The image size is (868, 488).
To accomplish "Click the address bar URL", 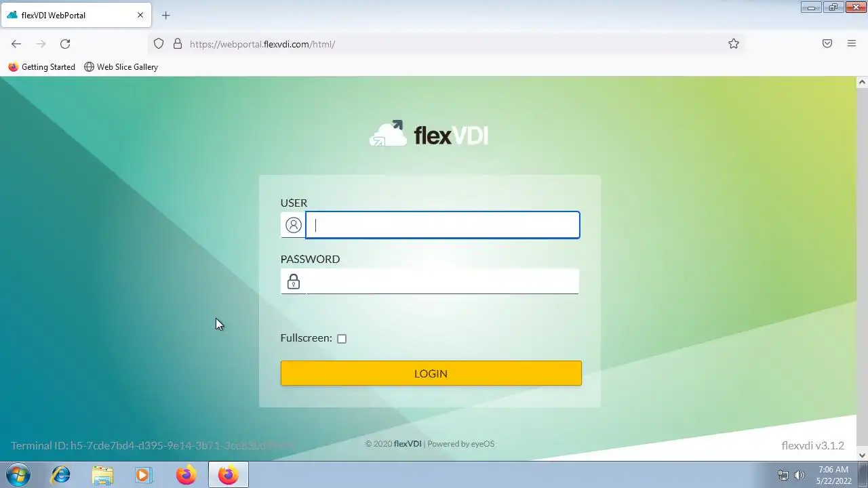I will [262, 44].
